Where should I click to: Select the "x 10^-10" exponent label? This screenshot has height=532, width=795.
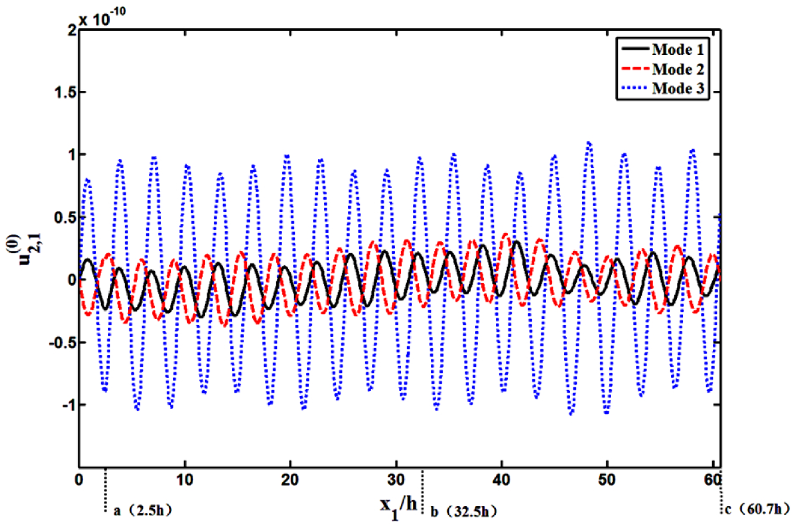click(x=102, y=17)
